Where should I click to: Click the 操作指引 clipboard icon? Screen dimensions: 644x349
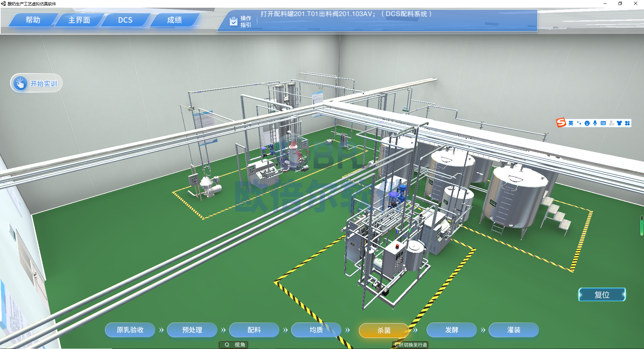point(233,21)
